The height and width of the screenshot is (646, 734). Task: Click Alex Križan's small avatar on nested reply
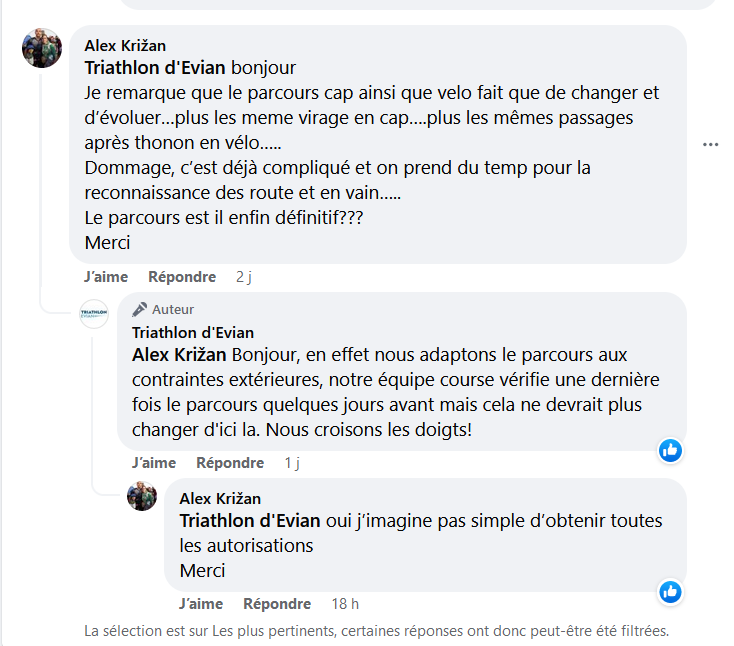pyautogui.click(x=142, y=496)
